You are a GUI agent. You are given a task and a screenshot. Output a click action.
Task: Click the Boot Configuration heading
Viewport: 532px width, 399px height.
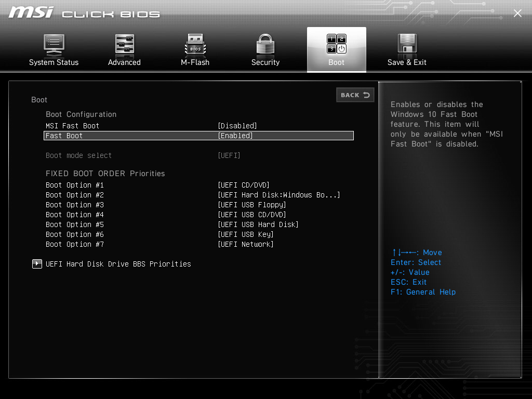(81, 114)
